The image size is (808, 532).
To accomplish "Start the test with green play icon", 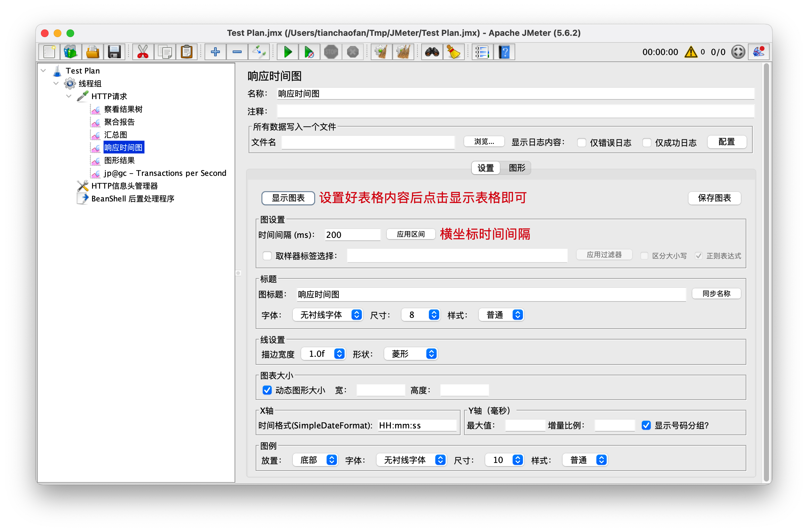I will (288, 52).
